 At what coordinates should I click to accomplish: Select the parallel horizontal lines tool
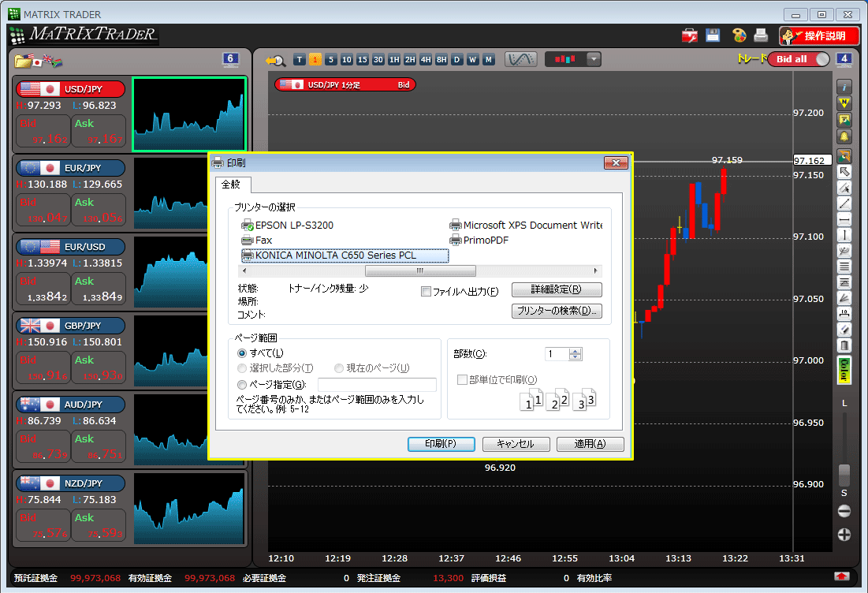point(844,267)
